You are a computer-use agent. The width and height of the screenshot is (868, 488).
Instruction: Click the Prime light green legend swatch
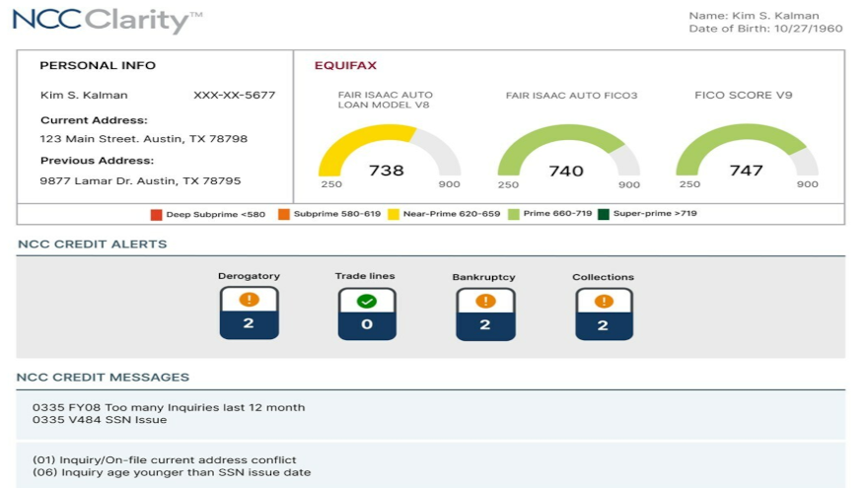click(513, 214)
